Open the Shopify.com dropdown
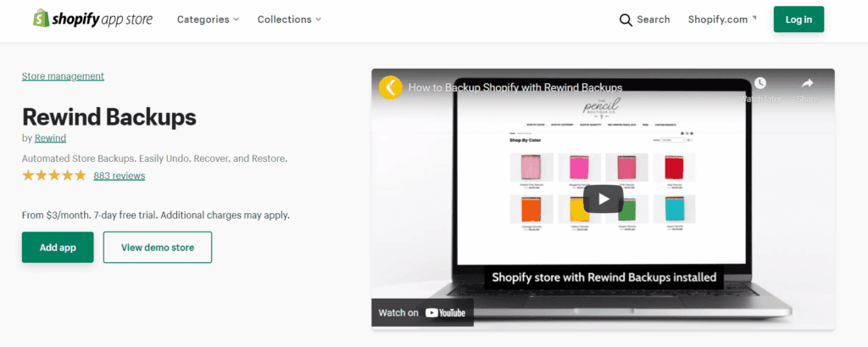This screenshot has height=347, width=868. (722, 20)
